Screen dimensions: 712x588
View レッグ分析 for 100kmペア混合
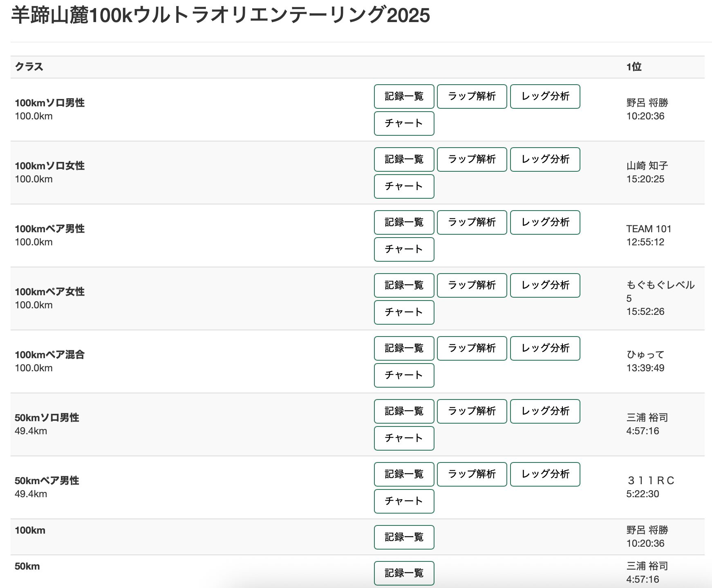click(x=545, y=348)
